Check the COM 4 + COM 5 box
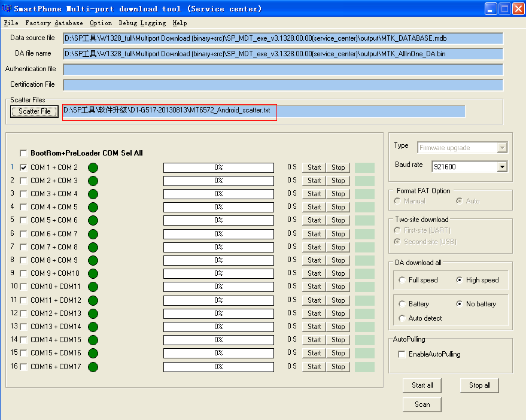Screen dimensions: 526x420 click(23, 208)
